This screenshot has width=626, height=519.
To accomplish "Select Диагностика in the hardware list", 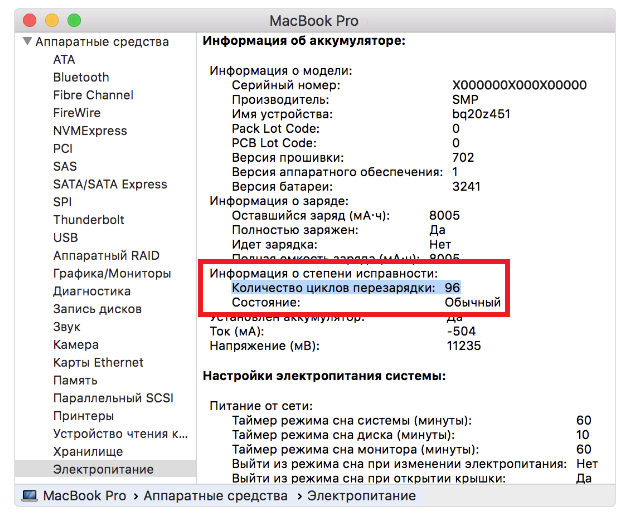I will 92,291.
